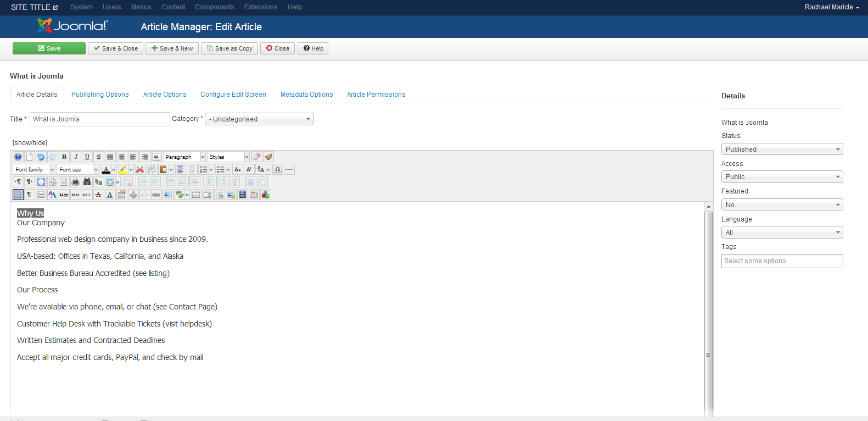Run the spellchecker abc icon
The image size is (868, 421).
tap(180, 195)
